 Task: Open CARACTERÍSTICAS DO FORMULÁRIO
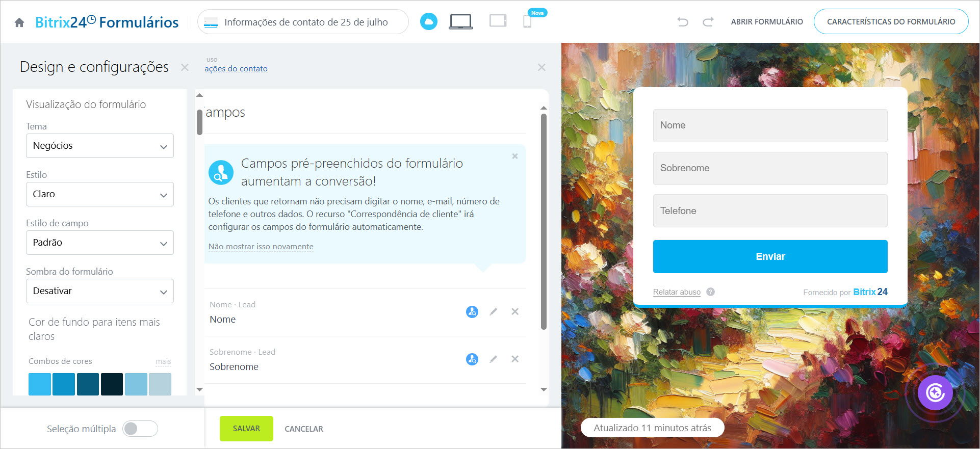[891, 21]
